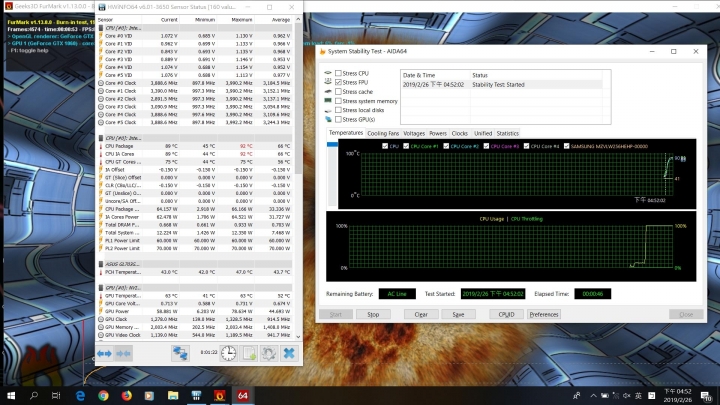This screenshot has width=720, height=405.
Task: Open HWiNFO sensor settings gear icon
Action: 269,353
